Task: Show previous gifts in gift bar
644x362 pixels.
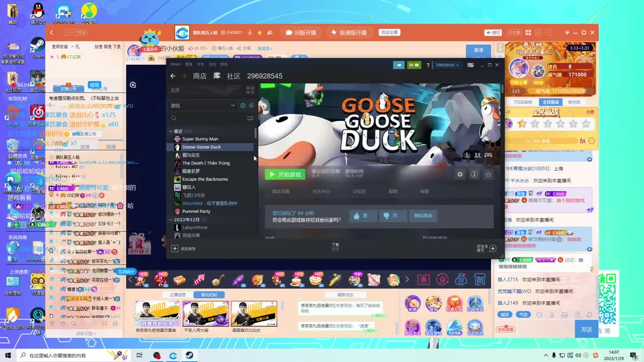Action: coord(130,280)
